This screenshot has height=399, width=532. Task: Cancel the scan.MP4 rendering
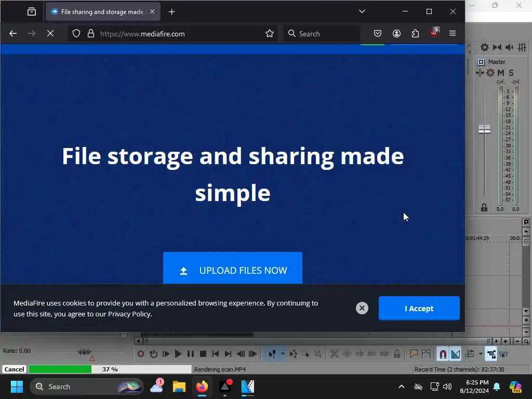(x=14, y=369)
